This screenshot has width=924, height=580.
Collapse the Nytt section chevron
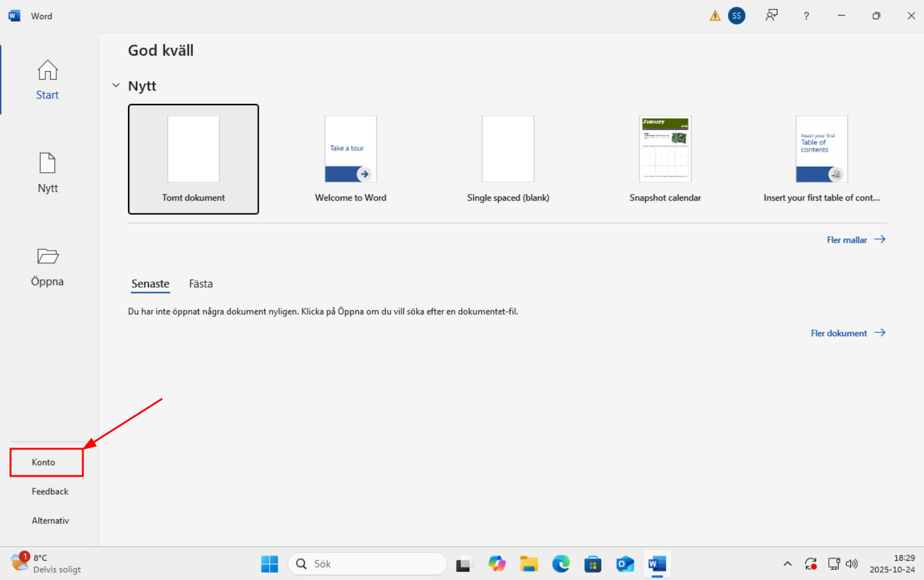116,85
